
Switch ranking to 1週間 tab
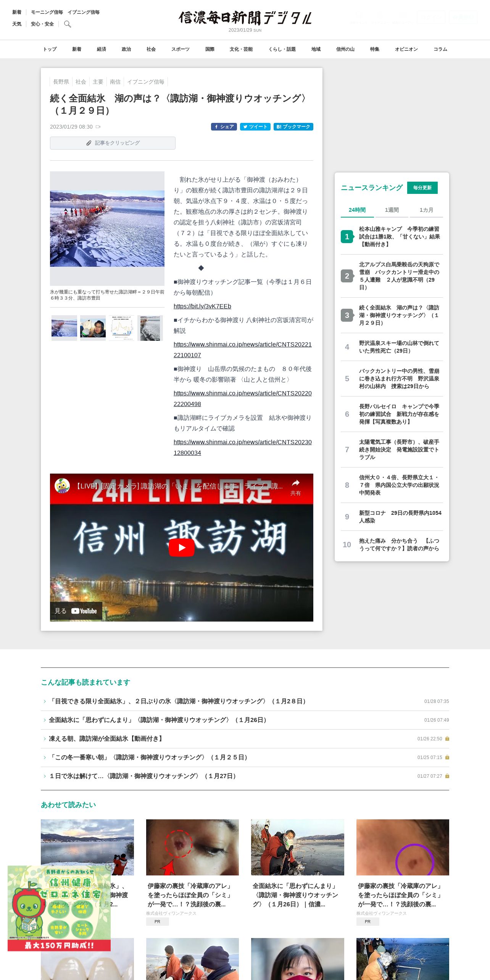pos(392,210)
